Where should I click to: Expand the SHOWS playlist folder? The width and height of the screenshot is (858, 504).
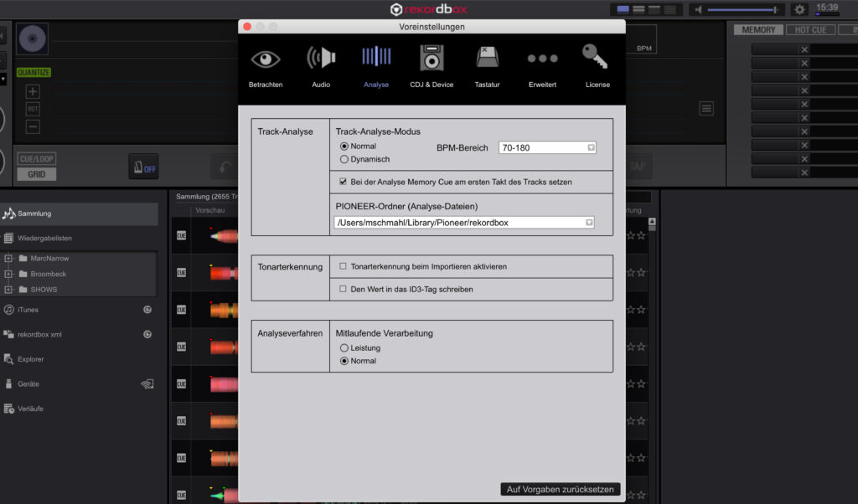(x=8, y=289)
